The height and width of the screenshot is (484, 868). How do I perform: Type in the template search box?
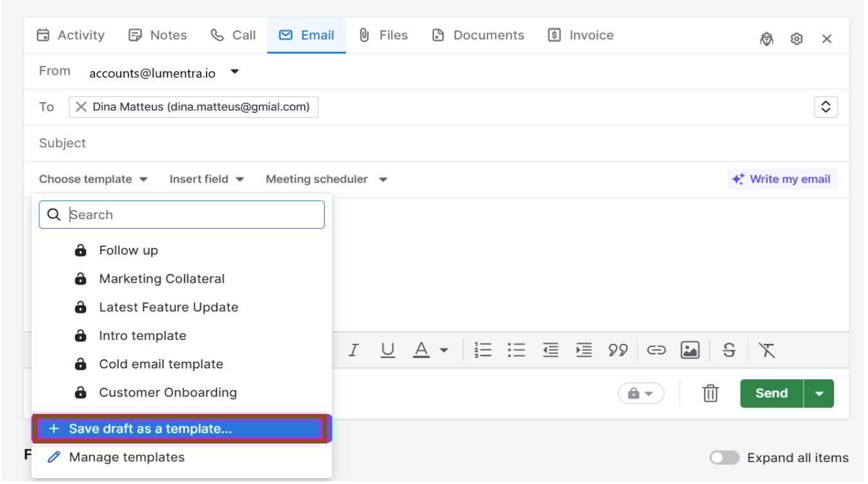[x=182, y=214]
